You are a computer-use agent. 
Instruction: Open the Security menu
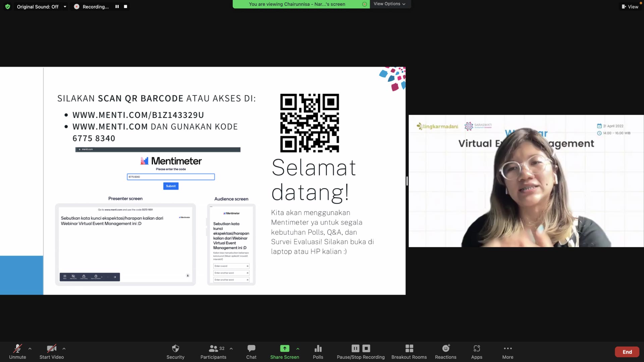(175, 352)
